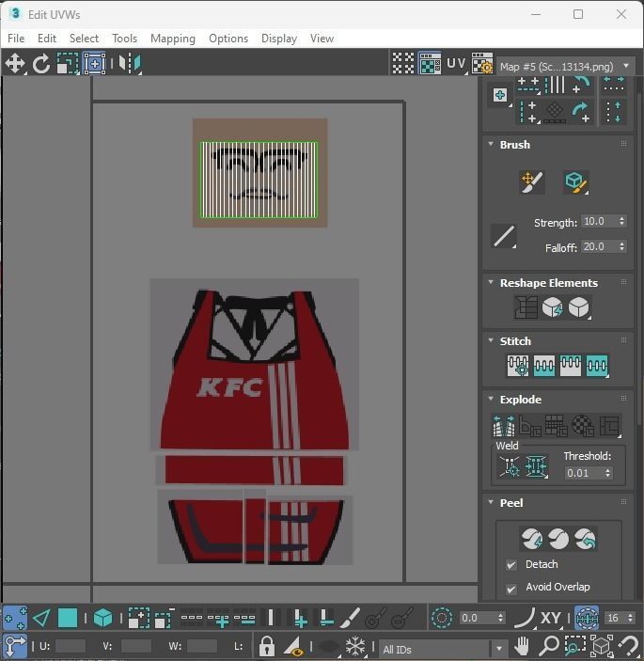
Task: Enable Edge sub-object mode triangle icon
Action: click(x=41, y=619)
